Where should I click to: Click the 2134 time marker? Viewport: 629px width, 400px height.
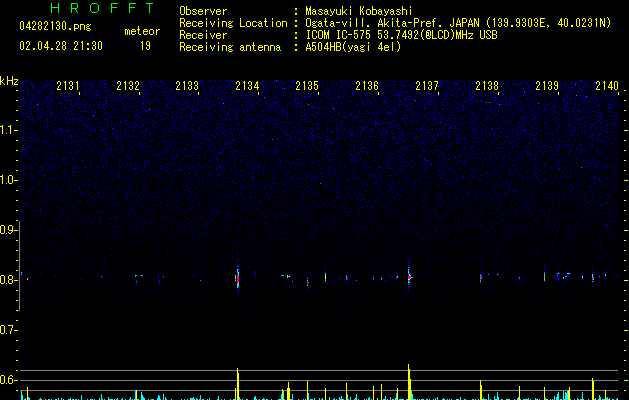247,86
